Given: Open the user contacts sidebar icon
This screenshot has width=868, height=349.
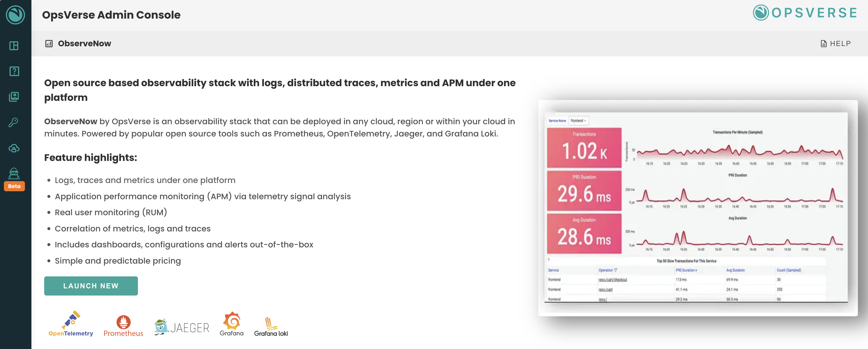Looking at the screenshot, I should [14, 97].
